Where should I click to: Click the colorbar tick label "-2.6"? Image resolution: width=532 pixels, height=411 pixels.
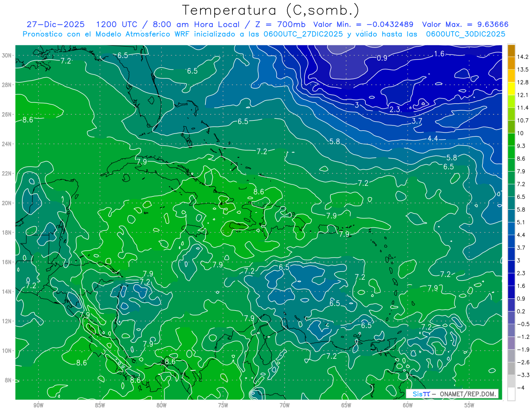click(523, 362)
